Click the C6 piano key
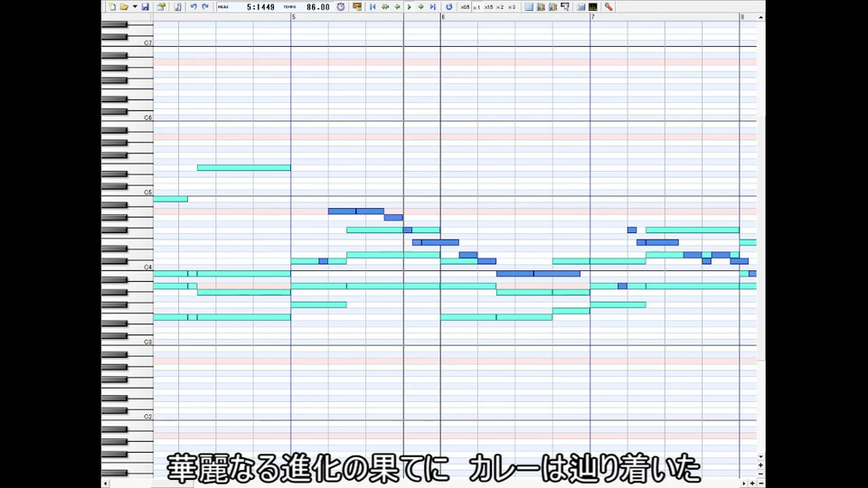Image resolution: width=868 pixels, height=488 pixels. tap(127, 117)
